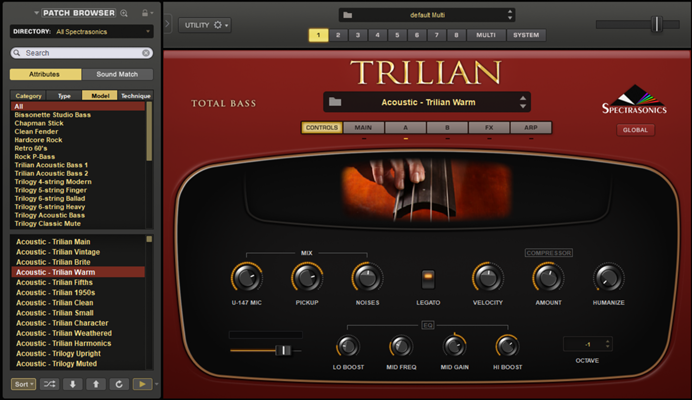Click the magnifier icon beside Patch Browser title
The height and width of the screenshot is (400, 692).
tap(124, 13)
